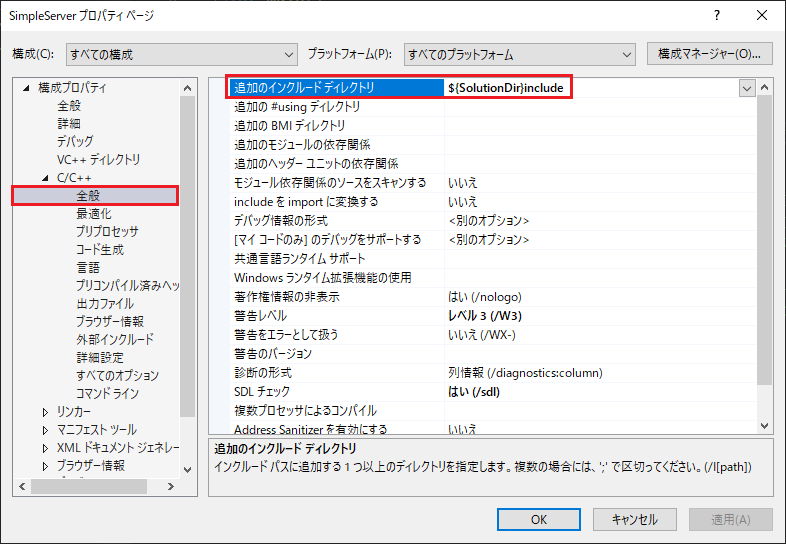Click the OK button
The width and height of the screenshot is (786, 544).
(x=538, y=519)
